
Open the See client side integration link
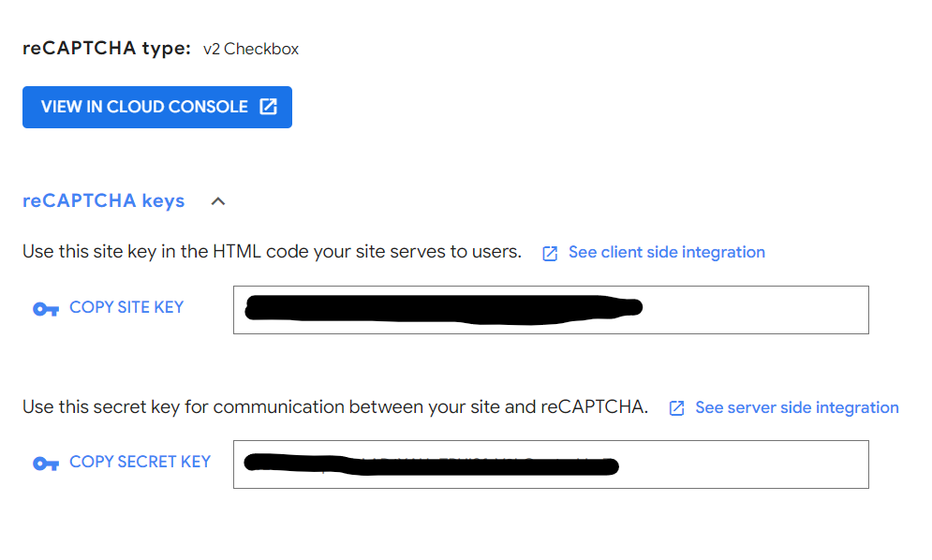pyautogui.click(x=666, y=252)
